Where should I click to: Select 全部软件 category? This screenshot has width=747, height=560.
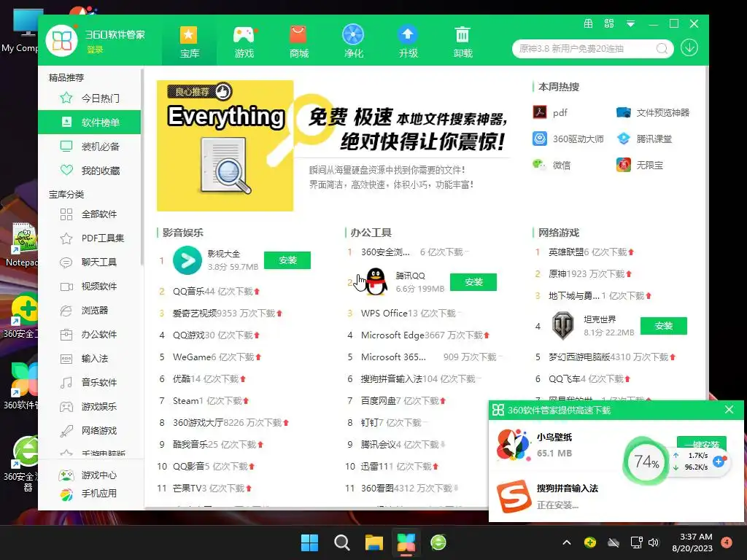point(90,214)
